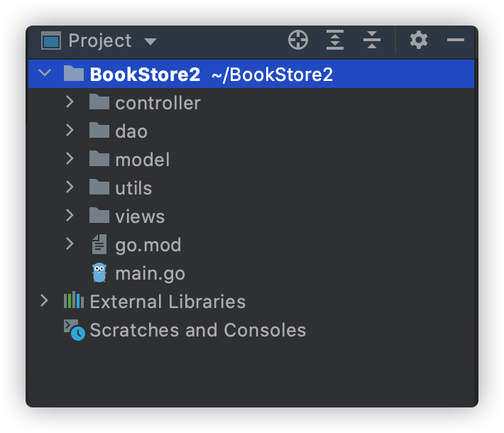The width and height of the screenshot is (504, 433).
Task: Collapse the BookStore2 root chevron
Action: point(45,73)
